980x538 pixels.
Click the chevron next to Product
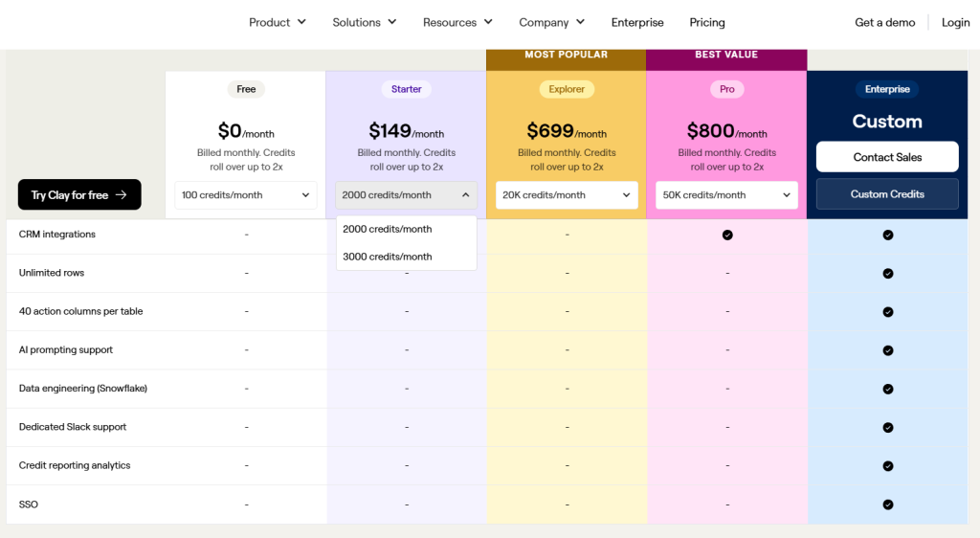301,22
